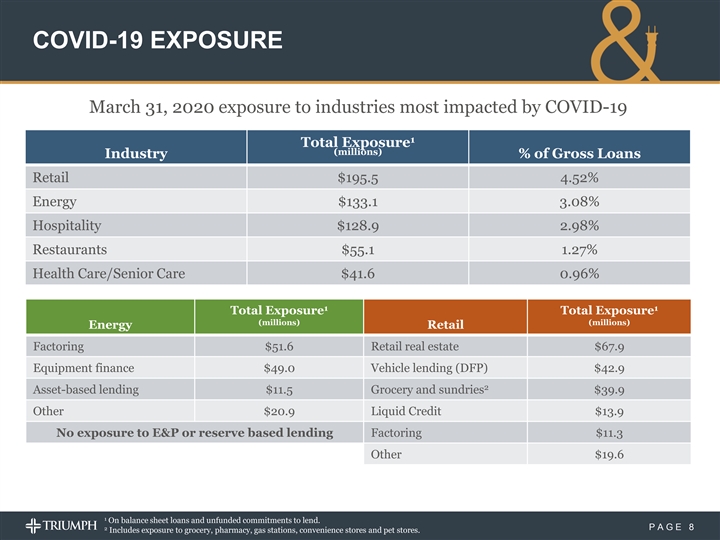This screenshot has width=720, height=540.
Task: Click the Industry column header
Action: pos(136,153)
